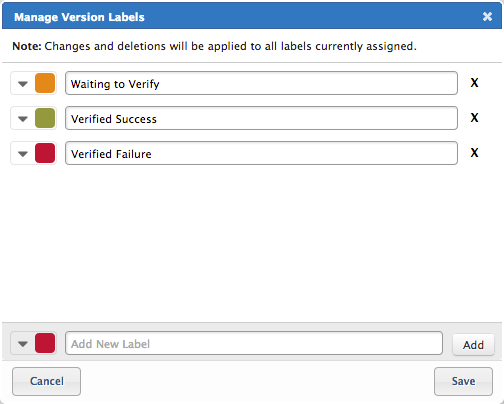504x404 pixels.
Task: Select the red swatch beside Verified Failure
Action: (x=45, y=153)
